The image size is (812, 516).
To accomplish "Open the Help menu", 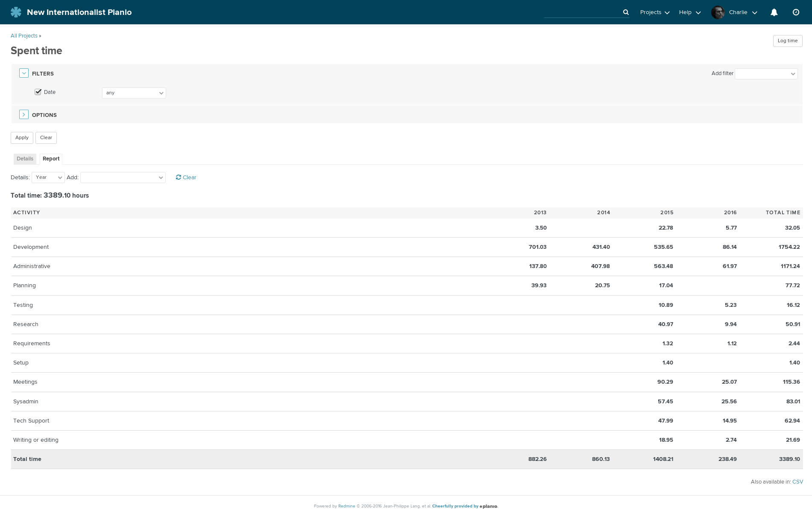I will (x=690, y=12).
